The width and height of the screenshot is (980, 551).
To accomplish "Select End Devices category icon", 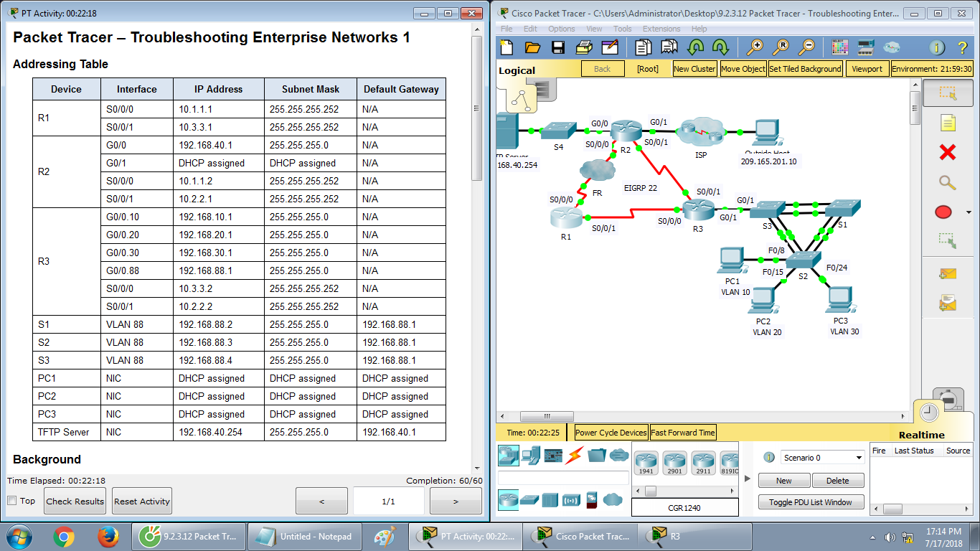I will [532, 454].
